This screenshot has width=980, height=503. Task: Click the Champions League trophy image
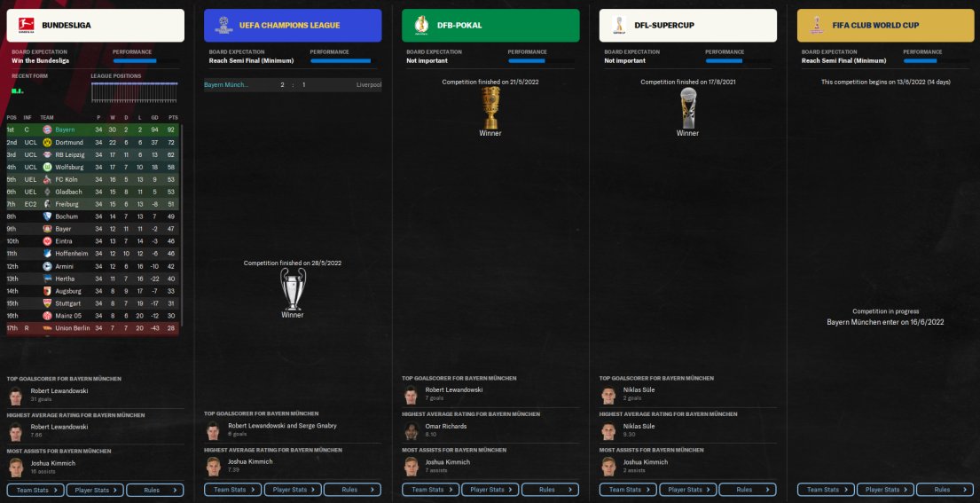(x=293, y=289)
